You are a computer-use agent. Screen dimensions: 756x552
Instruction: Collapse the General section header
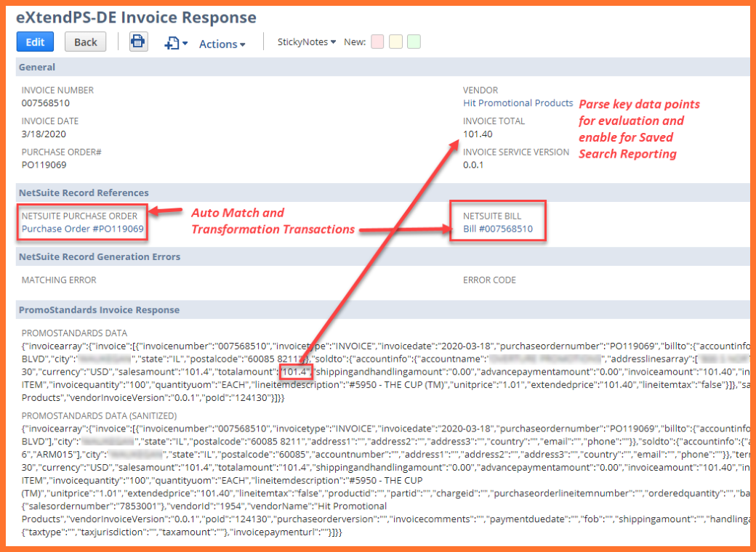click(383, 67)
